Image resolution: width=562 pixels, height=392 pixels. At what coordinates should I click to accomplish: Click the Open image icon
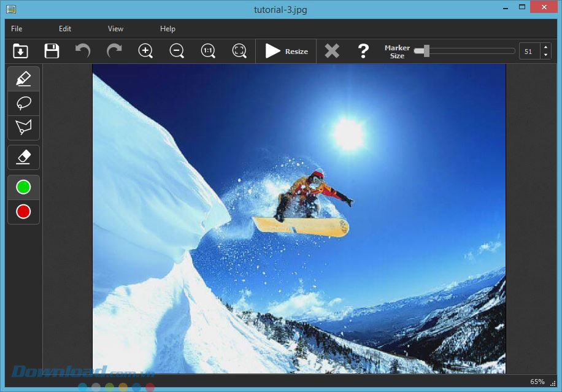(21, 51)
